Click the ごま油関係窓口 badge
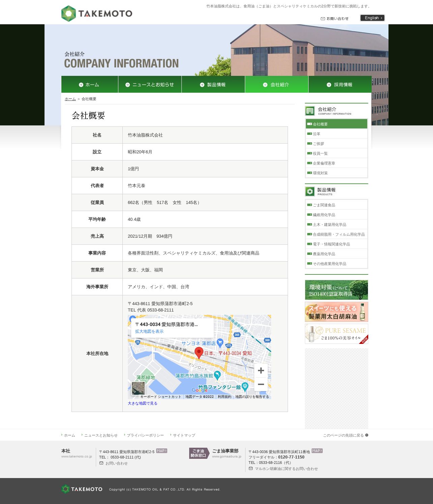The image size is (433, 504). pyautogui.click(x=199, y=453)
